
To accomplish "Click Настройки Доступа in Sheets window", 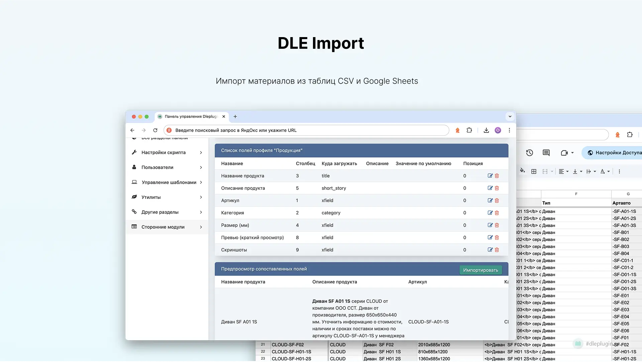I will 613,153.
